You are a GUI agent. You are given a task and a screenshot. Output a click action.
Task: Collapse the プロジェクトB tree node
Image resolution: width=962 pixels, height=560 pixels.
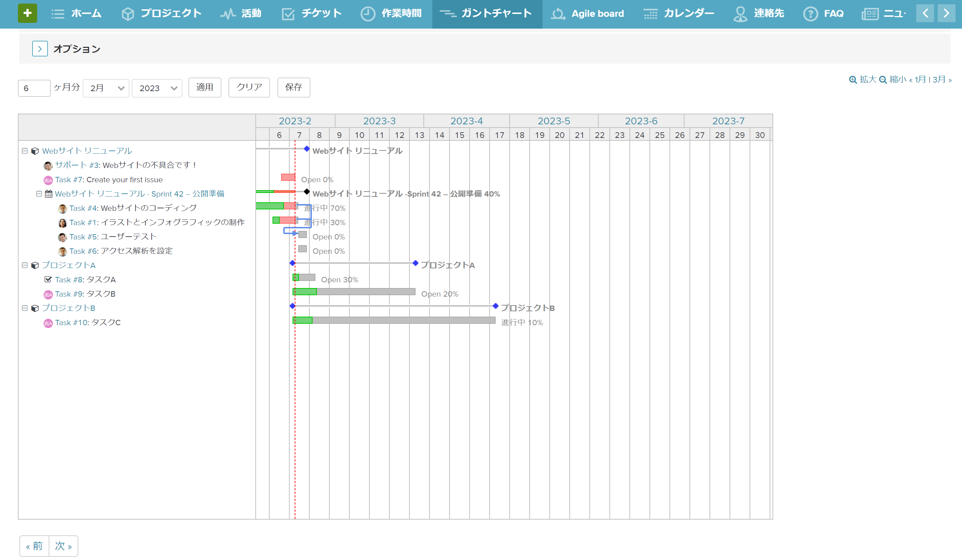[x=25, y=308]
